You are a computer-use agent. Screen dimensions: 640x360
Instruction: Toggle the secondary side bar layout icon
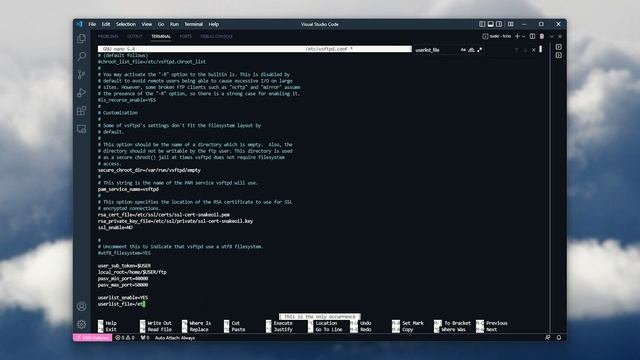[499, 24]
